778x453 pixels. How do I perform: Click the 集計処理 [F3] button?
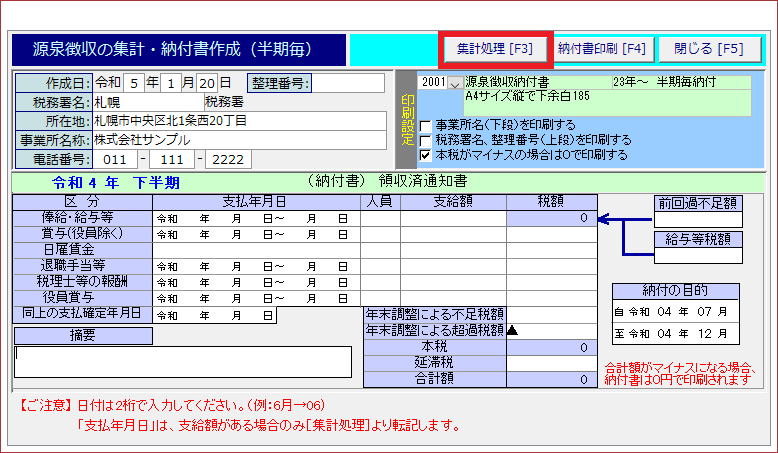click(495, 48)
